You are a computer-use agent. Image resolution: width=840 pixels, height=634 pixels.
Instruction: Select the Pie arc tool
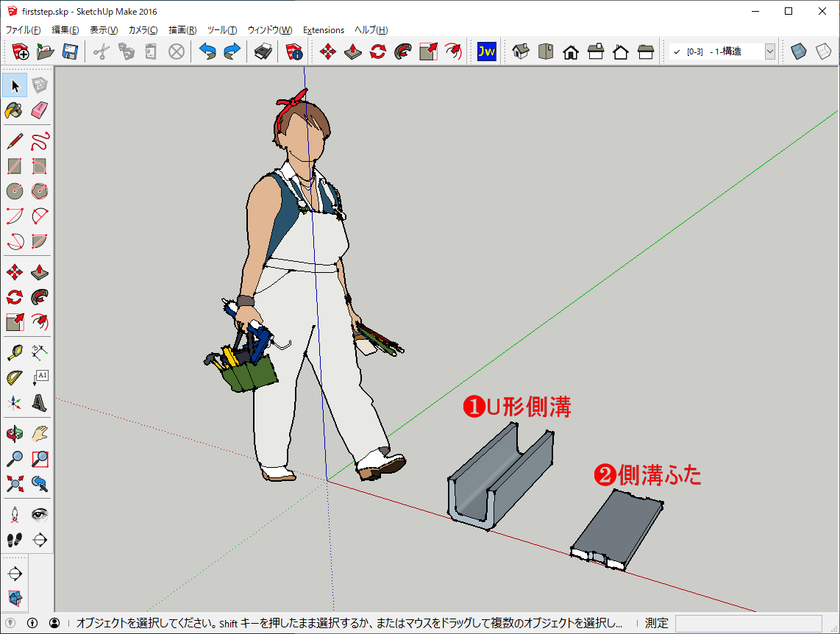(x=40, y=241)
